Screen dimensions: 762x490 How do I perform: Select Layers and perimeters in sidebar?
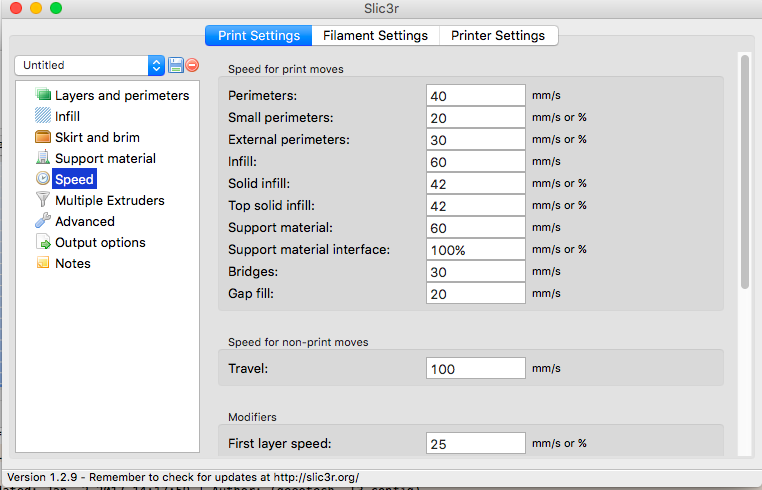(x=122, y=95)
